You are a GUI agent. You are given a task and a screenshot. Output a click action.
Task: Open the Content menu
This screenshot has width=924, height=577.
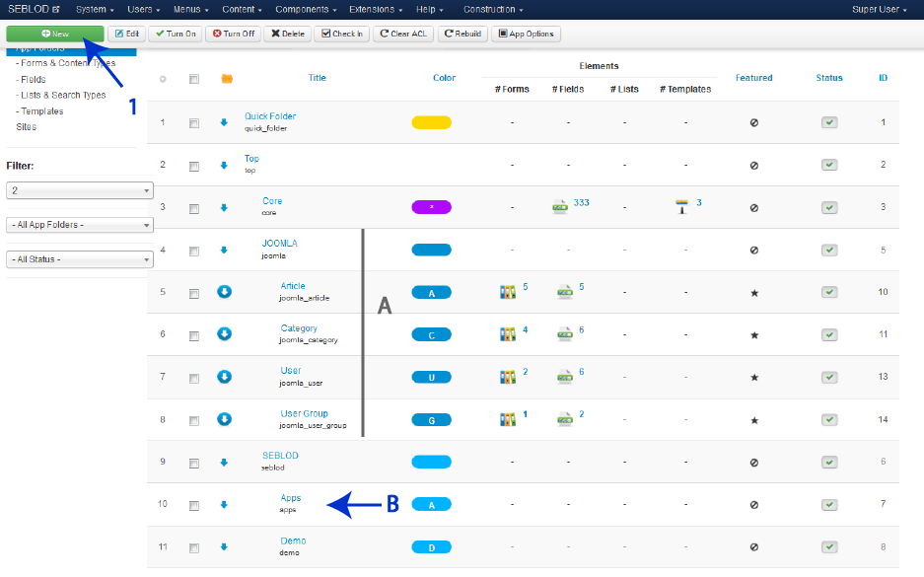point(242,10)
